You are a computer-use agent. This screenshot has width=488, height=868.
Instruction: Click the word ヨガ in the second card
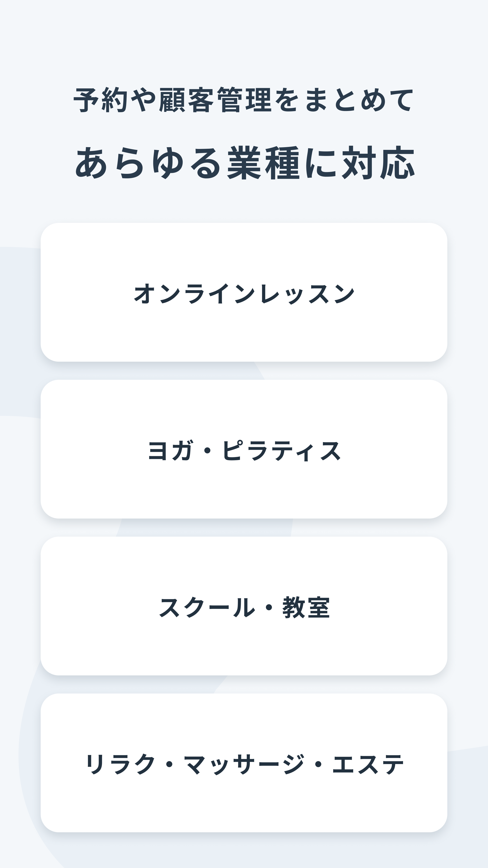(170, 450)
